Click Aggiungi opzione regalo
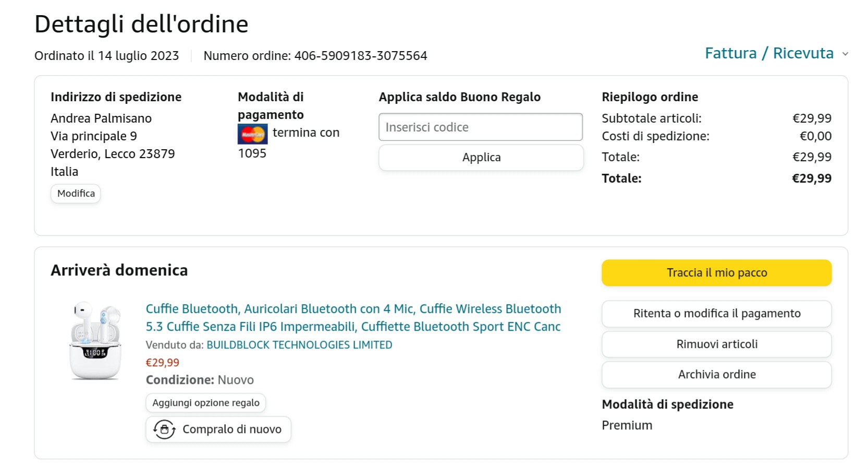This screenshot has width=868, height=469. tap(206, 403)
